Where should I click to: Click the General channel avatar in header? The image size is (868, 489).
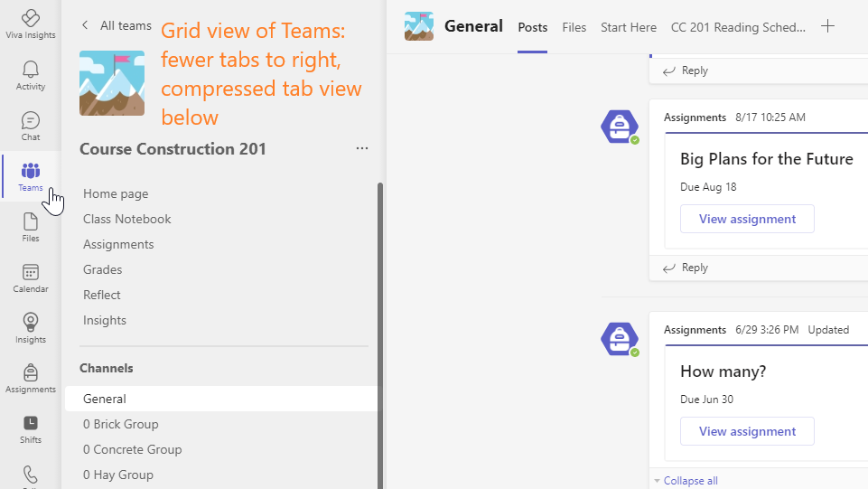(x=419, y=26)
